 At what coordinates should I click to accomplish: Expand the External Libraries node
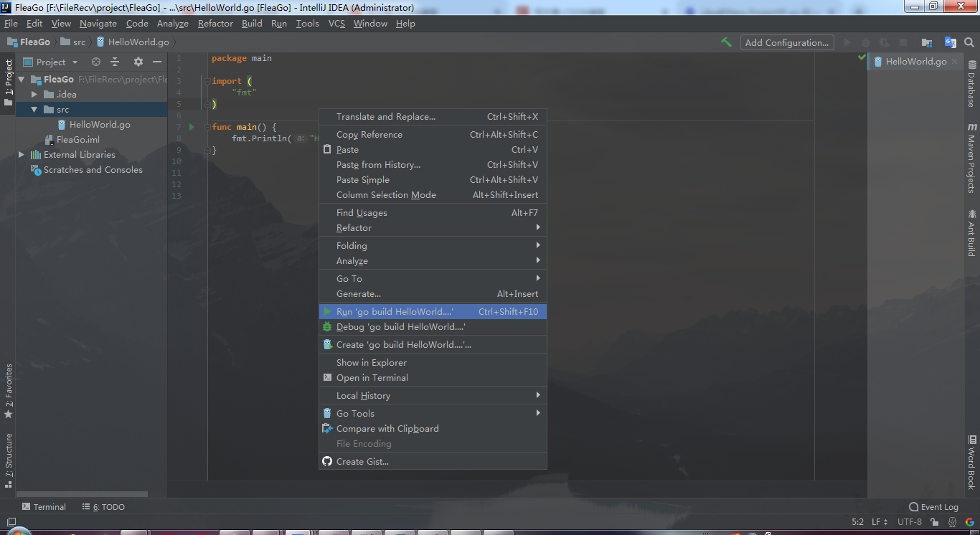[21, 154]
